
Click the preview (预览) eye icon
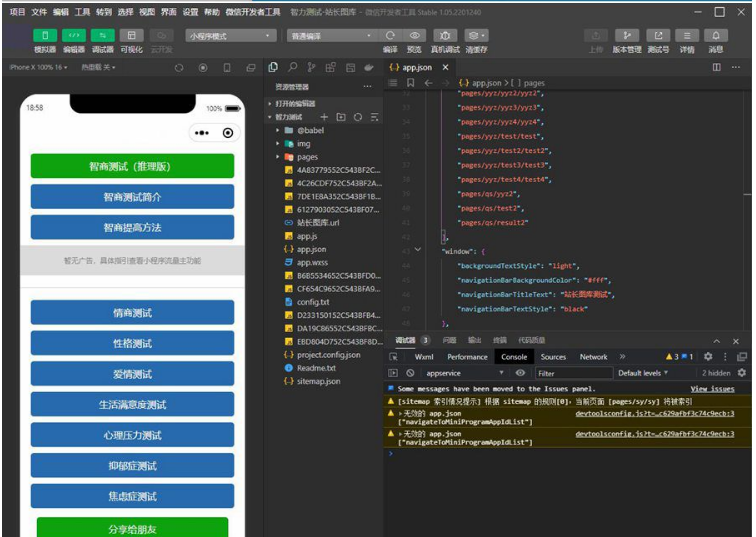(x=414, y=35)
